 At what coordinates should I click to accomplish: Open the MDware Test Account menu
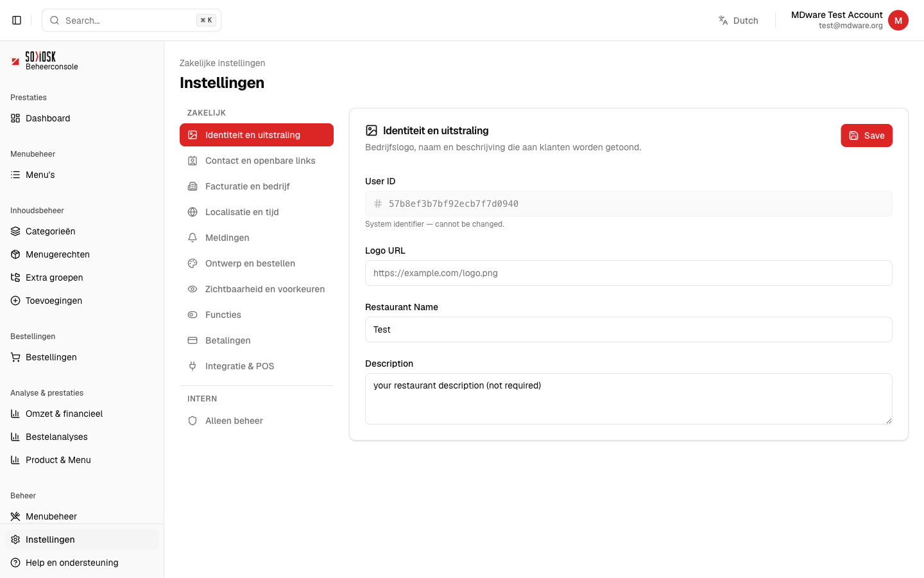coord(850,21)
